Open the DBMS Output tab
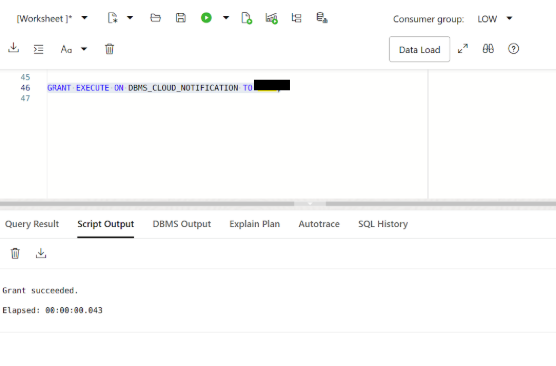Viewport: 556px width, 366px height. click(182, 224)
